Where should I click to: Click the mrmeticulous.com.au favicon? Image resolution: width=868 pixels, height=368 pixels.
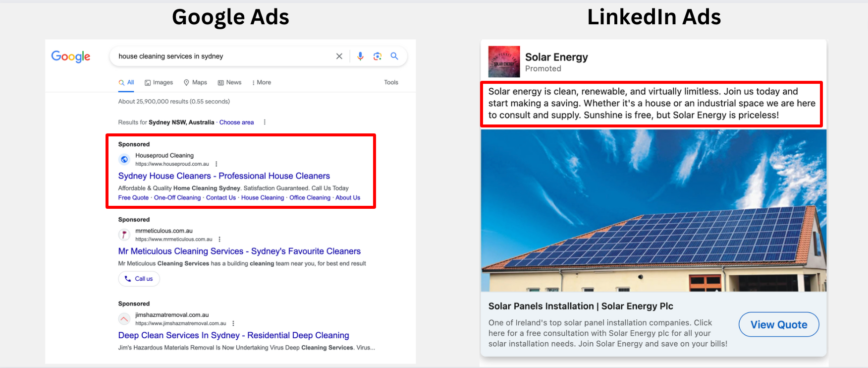(x=124, y=235)
